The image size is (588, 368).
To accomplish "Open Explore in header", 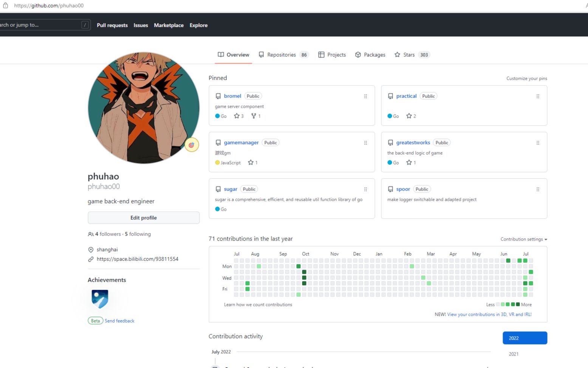I will 198,25.
